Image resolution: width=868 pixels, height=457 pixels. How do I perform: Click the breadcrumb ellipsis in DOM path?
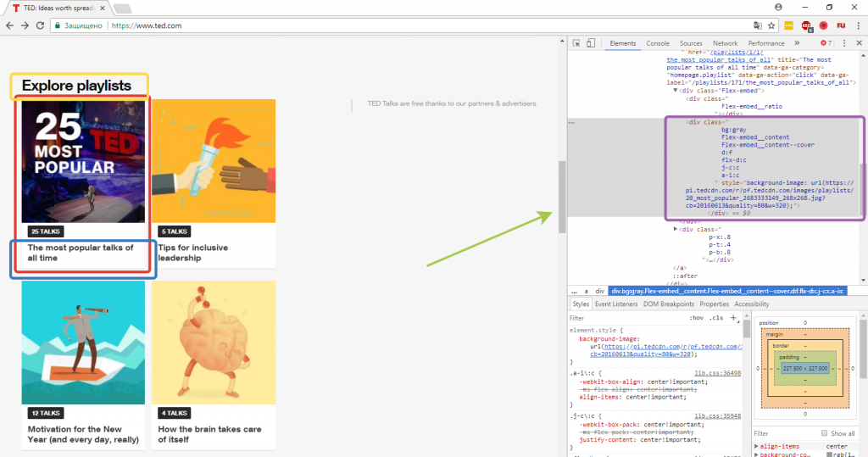574,291
